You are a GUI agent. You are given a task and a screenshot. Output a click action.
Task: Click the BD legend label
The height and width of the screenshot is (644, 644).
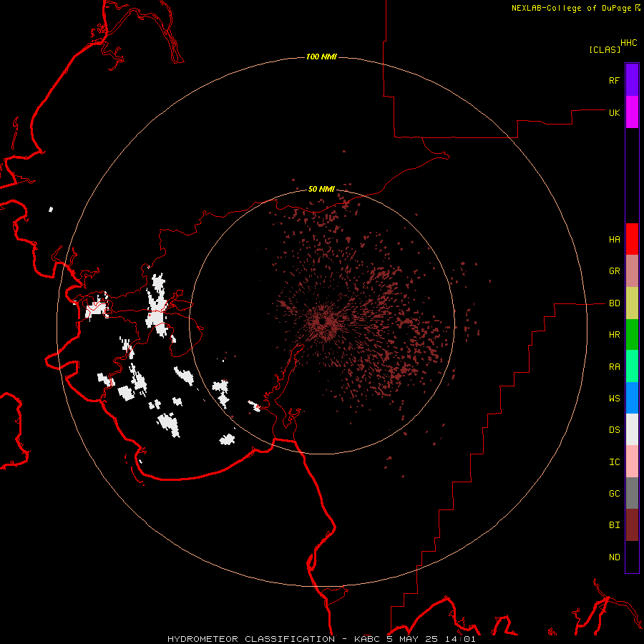[x=614, y=303]
